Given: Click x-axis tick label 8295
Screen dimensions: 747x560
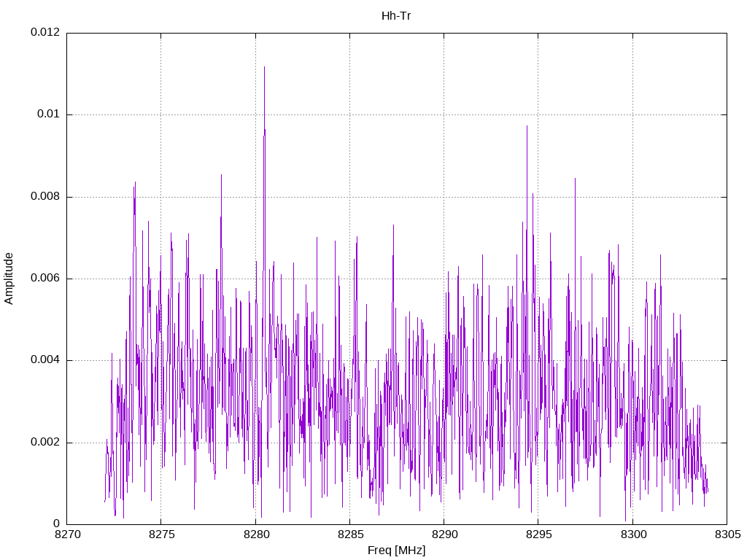Looking at the screenshot, I should [x=538, y=534].
